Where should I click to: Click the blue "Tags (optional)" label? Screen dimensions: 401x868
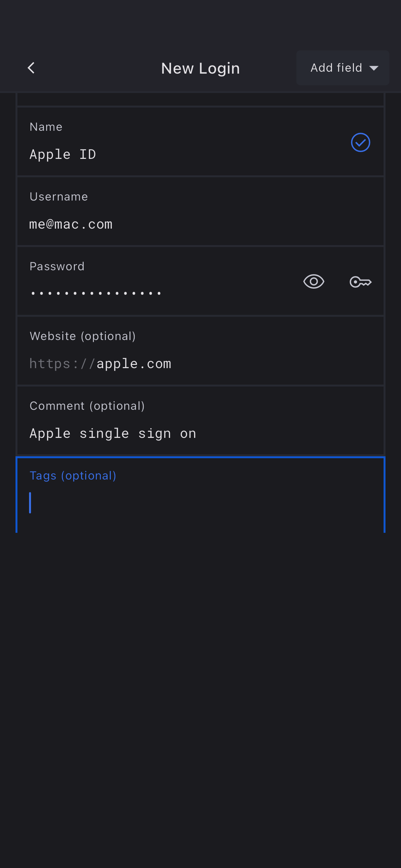tap(73, 476)
